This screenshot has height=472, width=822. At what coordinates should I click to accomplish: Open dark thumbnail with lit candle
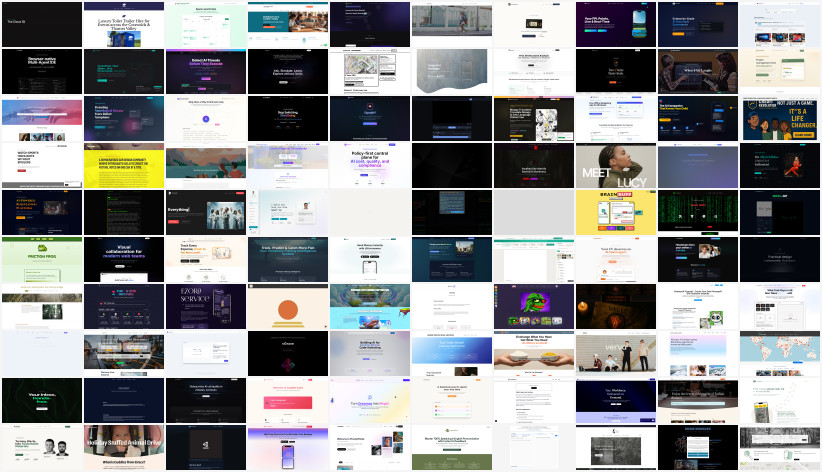[x=616, y=307]
